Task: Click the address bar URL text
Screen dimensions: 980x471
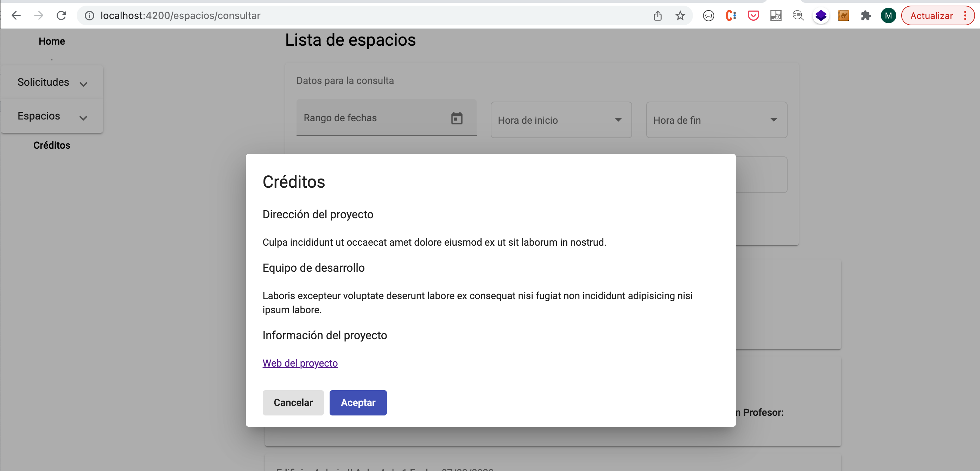Action: [180, 15]
